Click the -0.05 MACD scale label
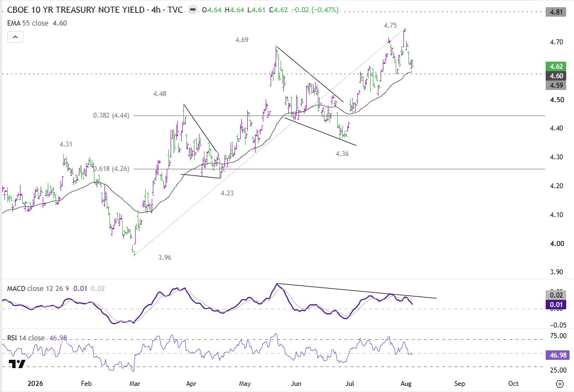Viewport: 574px width, 392px height. point(557,325)
